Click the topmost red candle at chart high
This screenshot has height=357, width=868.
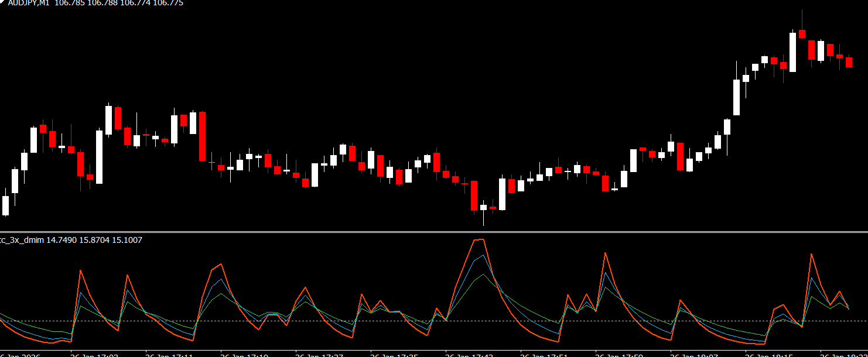click(x=802, y=34)
